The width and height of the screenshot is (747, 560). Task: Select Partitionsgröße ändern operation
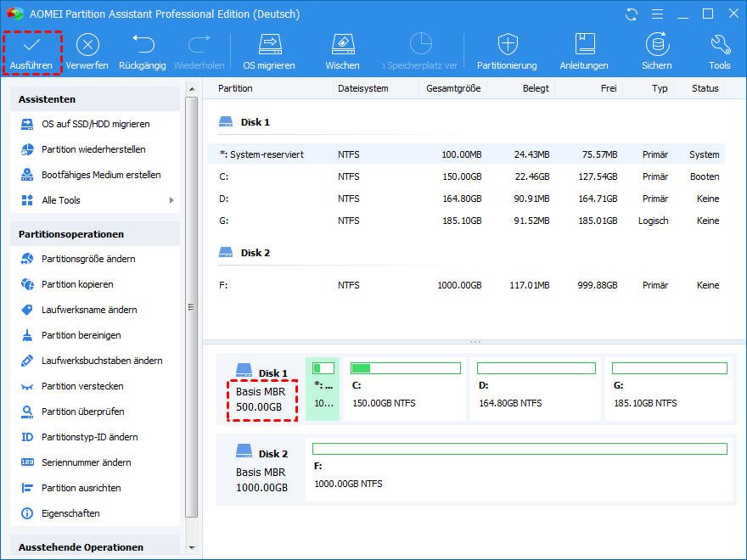(x=88, y=259)
